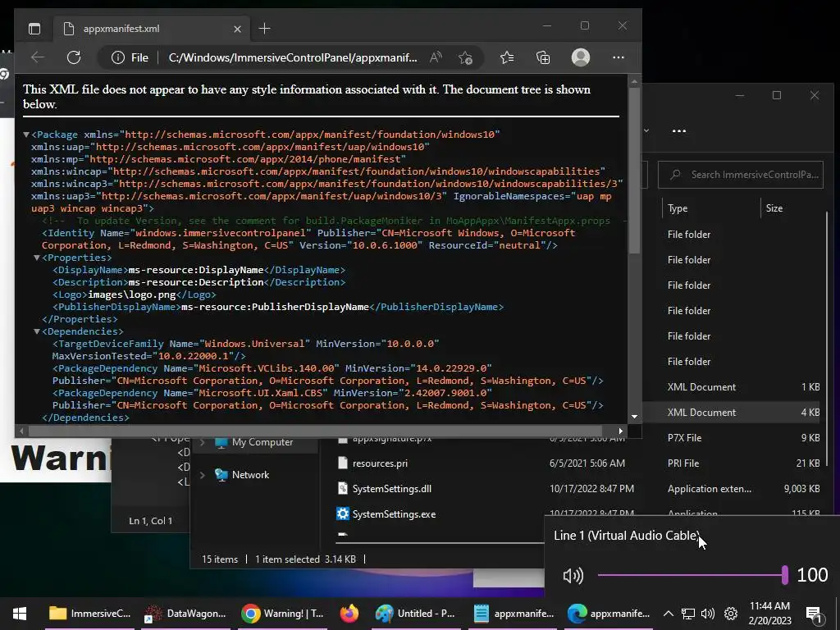
Task: Switch to DataWagon taskbar app
Action: [186, 614]
